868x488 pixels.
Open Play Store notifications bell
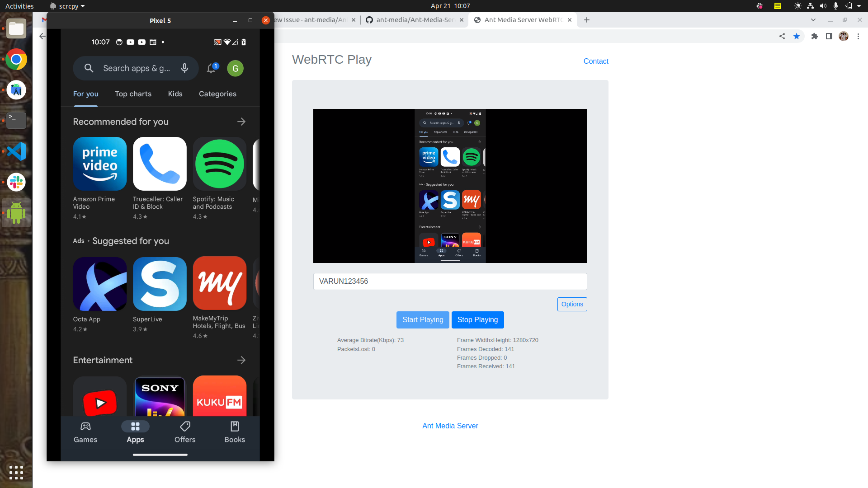(x=211, y=68)
